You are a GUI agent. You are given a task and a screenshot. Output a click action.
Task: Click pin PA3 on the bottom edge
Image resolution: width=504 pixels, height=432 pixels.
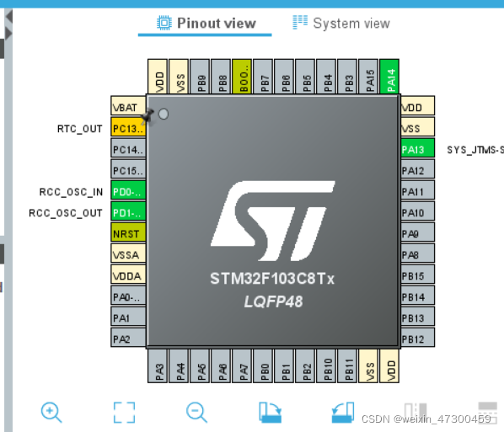158,365
